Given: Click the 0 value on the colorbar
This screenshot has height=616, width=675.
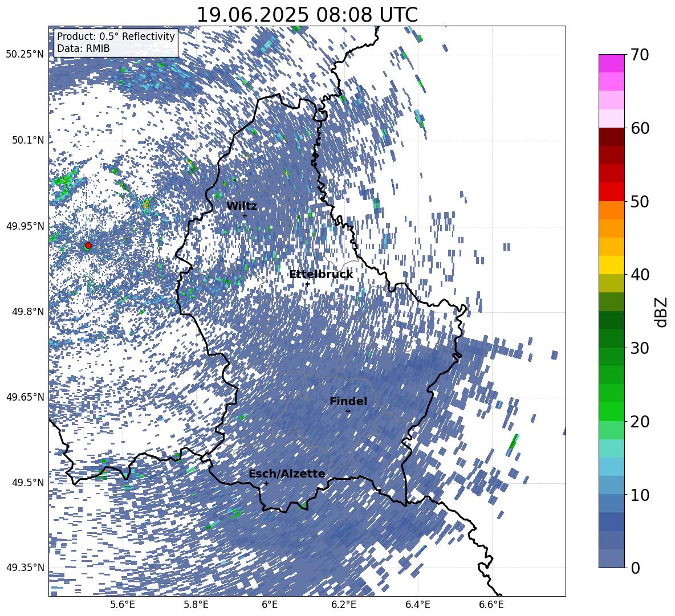Looking at the screenshot, I should [x=636, y=568].
